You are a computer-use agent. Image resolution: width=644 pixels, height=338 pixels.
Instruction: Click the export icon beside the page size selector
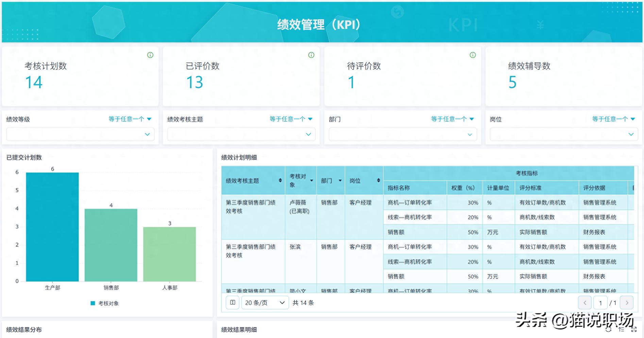point(233,302)
